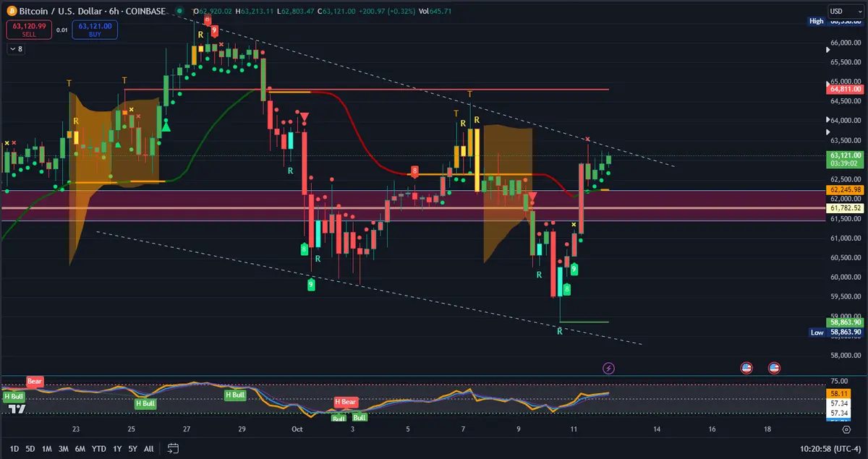Select the 6M time range
Image resolution: width=868 pixels, height=459 pixels.
click(80, 449)
